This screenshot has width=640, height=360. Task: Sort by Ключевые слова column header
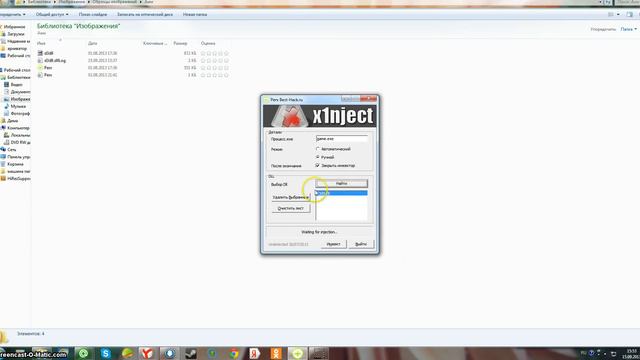[x=155, y=43]
